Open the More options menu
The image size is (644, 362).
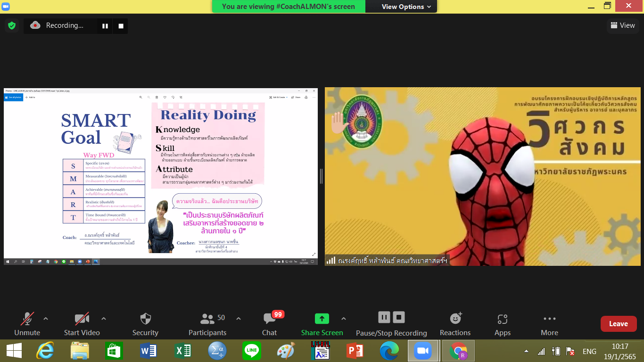pyautogui.click(x=549, y=324)
